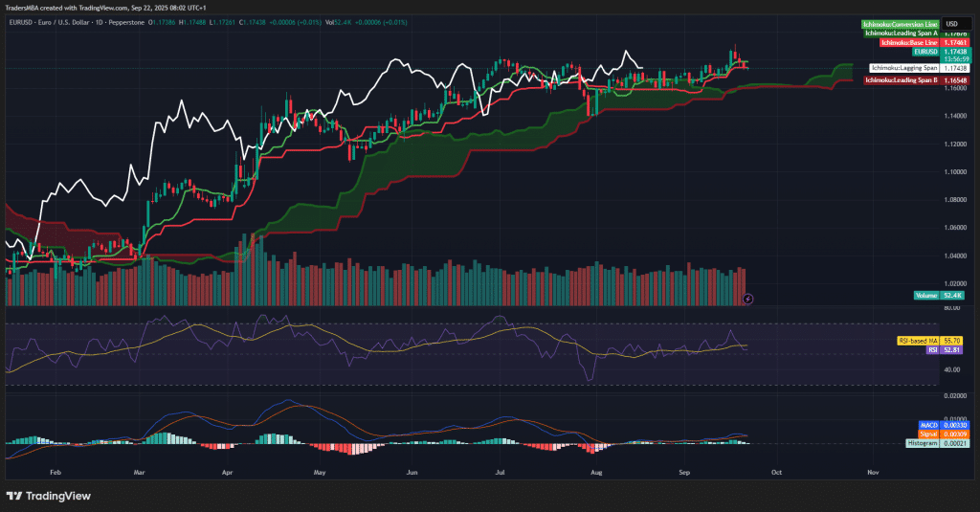The image size is (980, 512).
Task: Click the Oct marker on the time axis
Action: [x=776, y=473]
